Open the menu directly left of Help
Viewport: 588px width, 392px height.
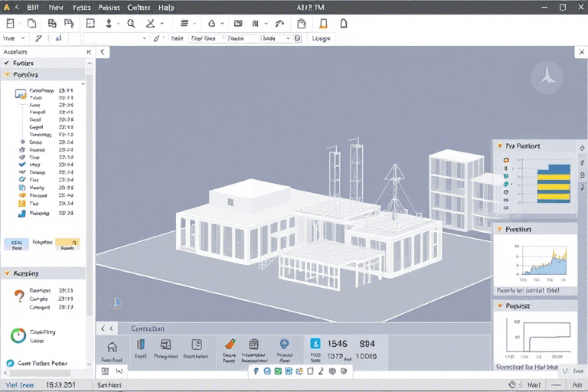[139, 8]
